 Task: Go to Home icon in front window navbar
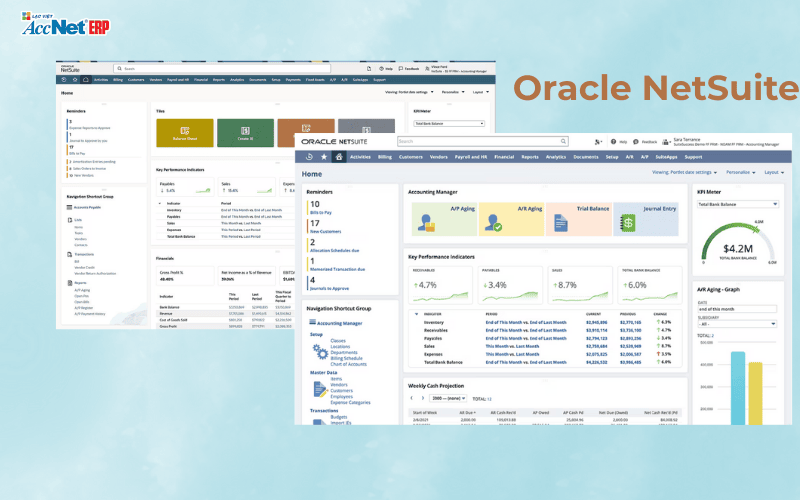tap(338, 157)
